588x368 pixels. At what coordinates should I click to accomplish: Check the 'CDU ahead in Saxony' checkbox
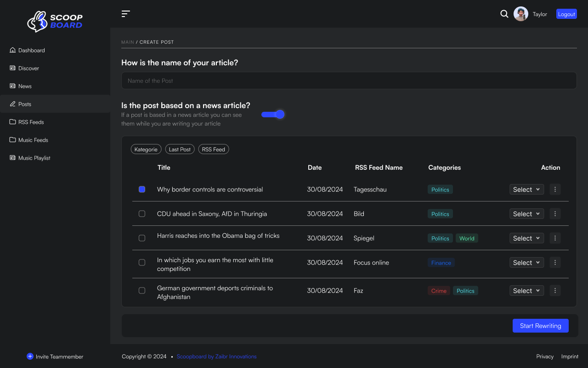[142, 214]
